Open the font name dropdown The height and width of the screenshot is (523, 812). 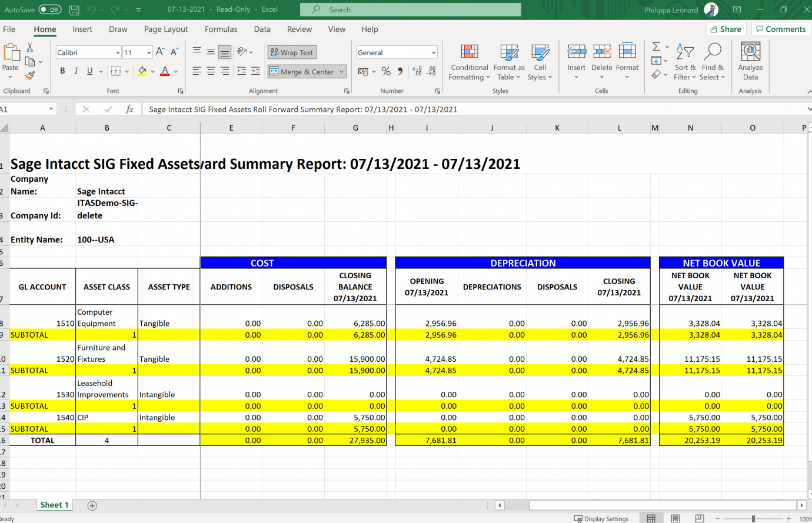pos(117,52)
